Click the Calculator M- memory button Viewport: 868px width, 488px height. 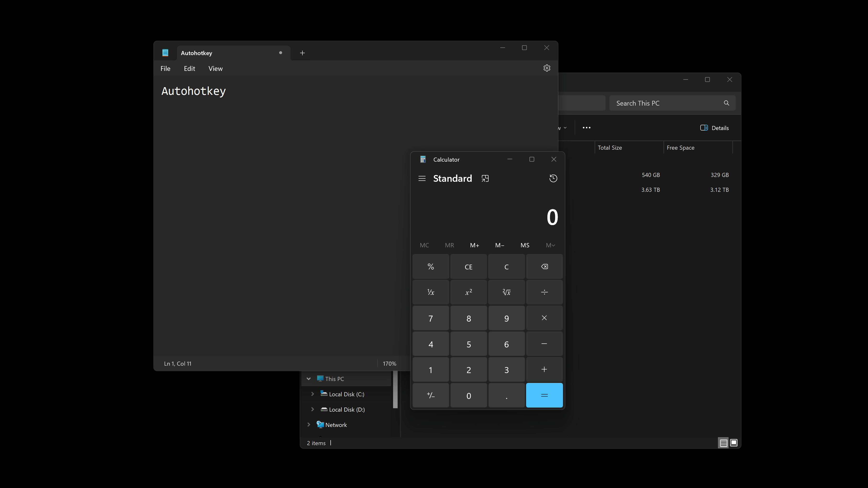500,245
